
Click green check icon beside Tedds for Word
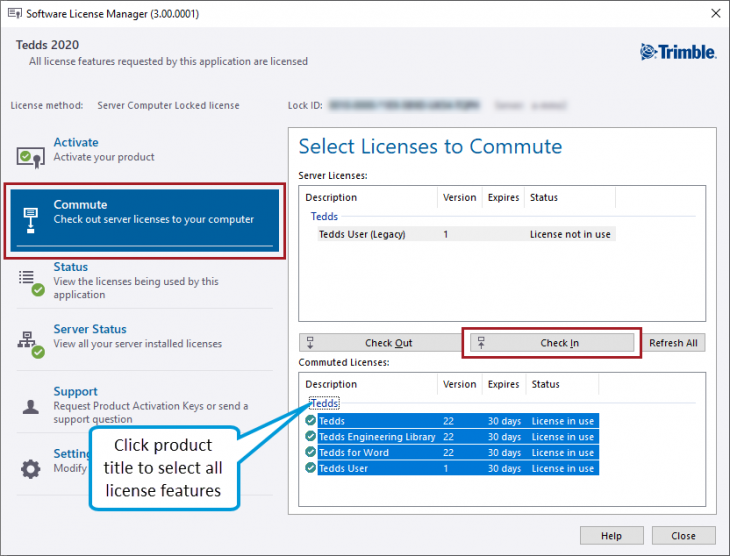coord(311,452)
